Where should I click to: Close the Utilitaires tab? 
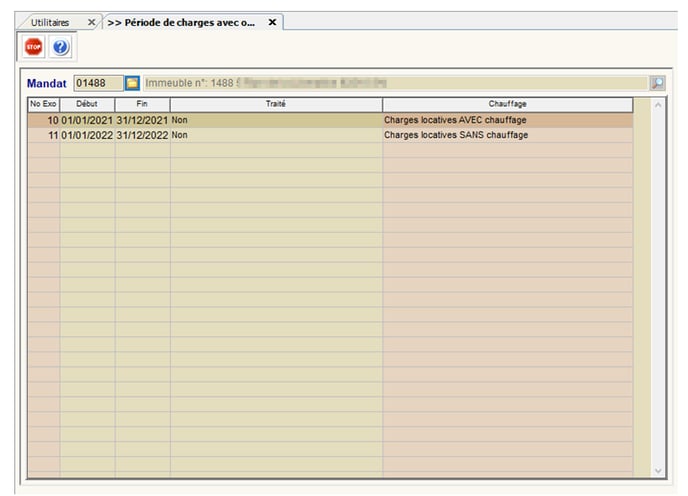tap(92, 22)
